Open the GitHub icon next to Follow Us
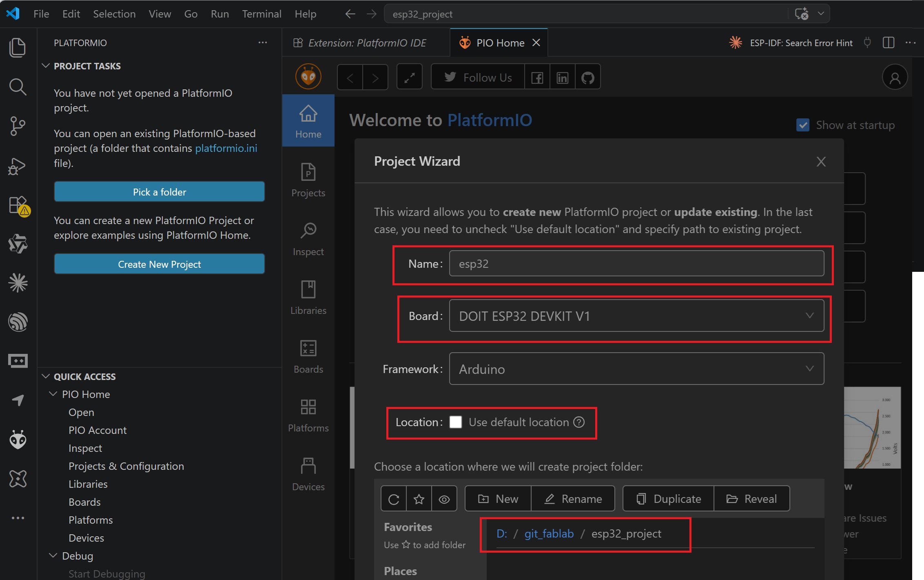Viewport: 924px width, 580px height. point(587,77)
